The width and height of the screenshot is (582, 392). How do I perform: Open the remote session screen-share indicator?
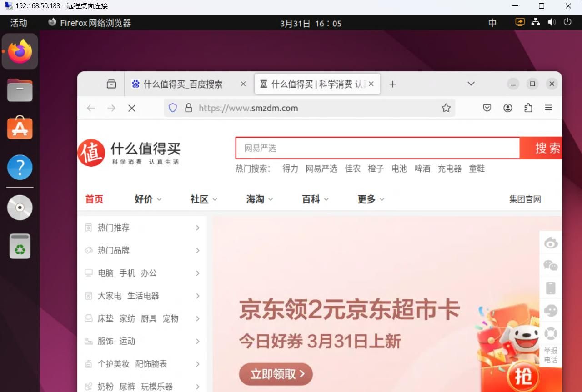point(520,22)
